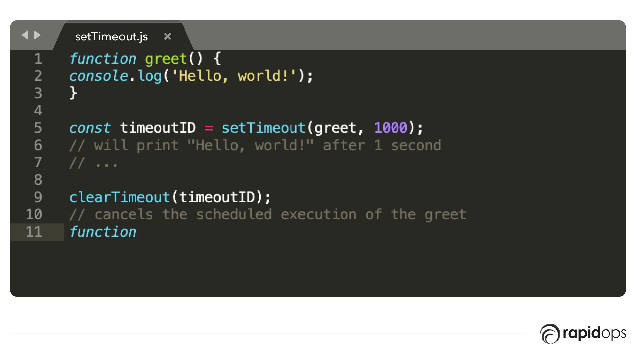This screenshot has width=636, height=364.
Task: Click line number 5 in gutter
Action: coord(38,128)
